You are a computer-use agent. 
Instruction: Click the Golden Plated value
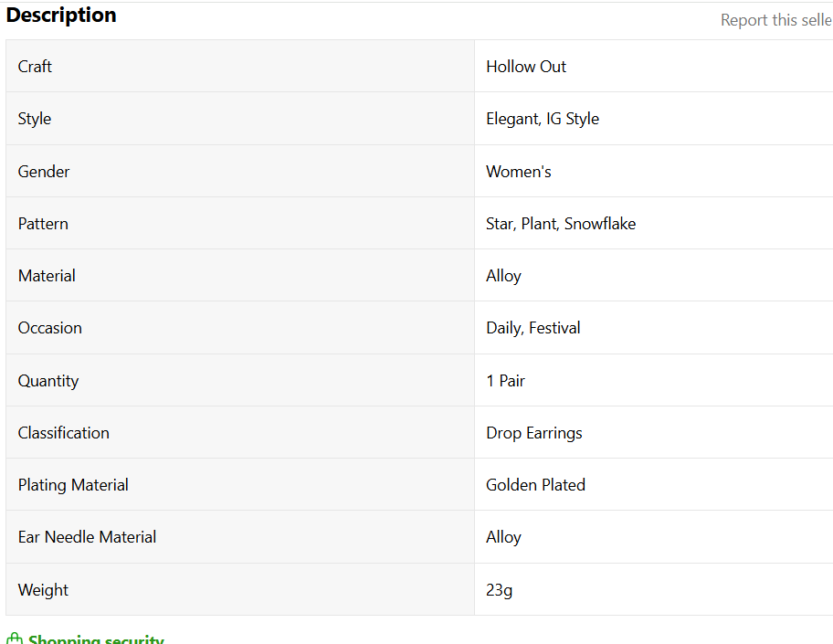pyautogui.click(x=535, y=485)
